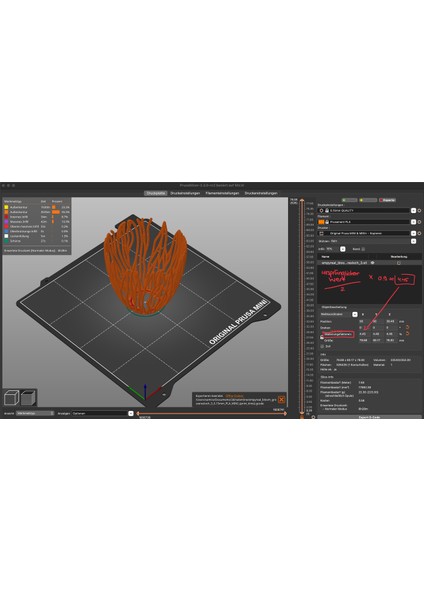The width and height of the screenshot is (424, 600).
Task: Switch to the layer preview cube icon
Action: [28, 398]
